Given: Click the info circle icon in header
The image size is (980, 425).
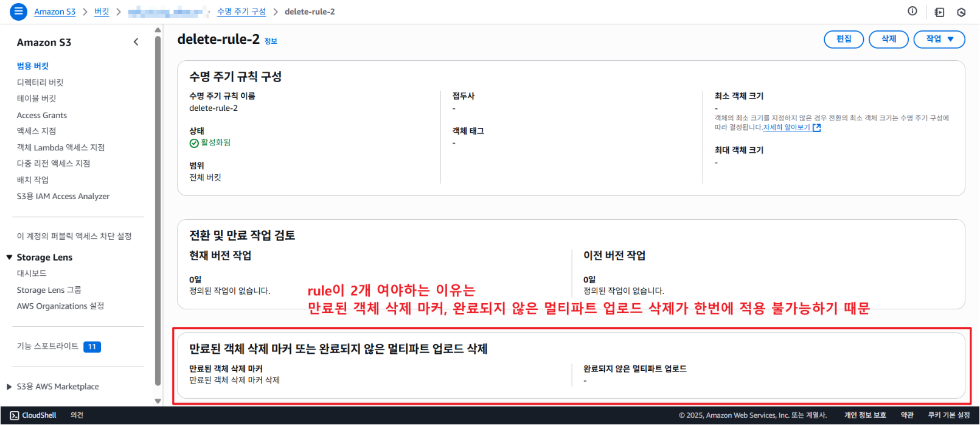Looking at the screenshot, I should [912, 11].
